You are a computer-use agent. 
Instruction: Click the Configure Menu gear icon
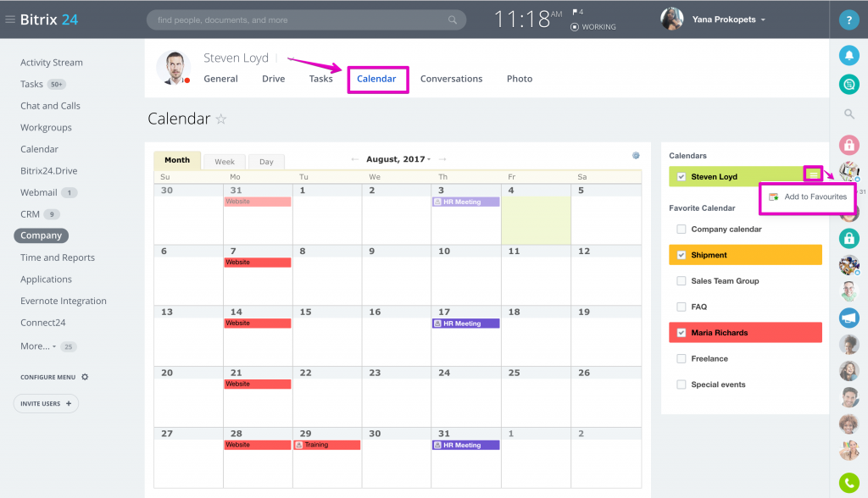[x=85, y=377]
